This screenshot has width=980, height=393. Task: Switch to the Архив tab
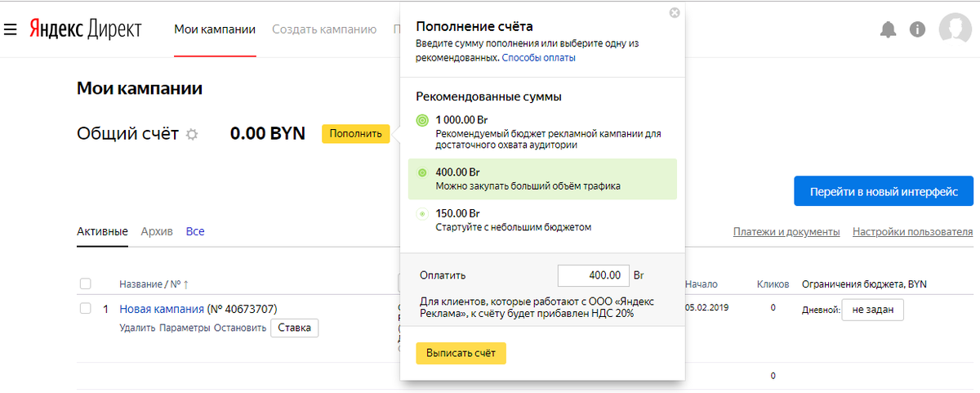pyautogui.click(x=157, y=231)
